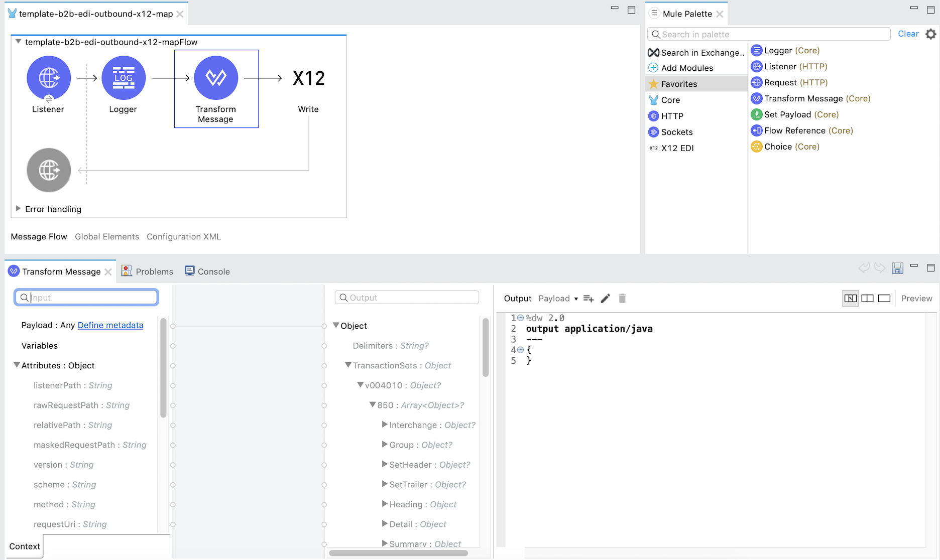The width and height of the screenshot is (940, 560).
Task: Select the Transform Message component in the flow
Action: [x=216, y=78]
